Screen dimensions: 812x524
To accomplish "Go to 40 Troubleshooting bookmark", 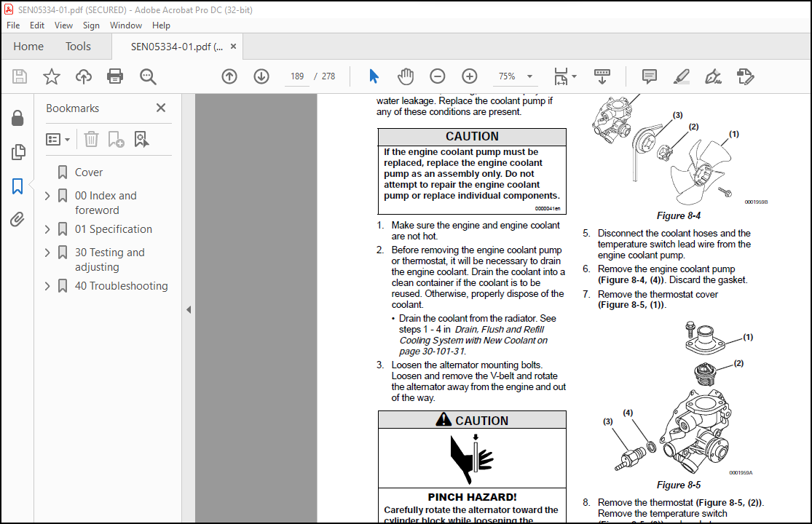I will click(x=121, y=286).
